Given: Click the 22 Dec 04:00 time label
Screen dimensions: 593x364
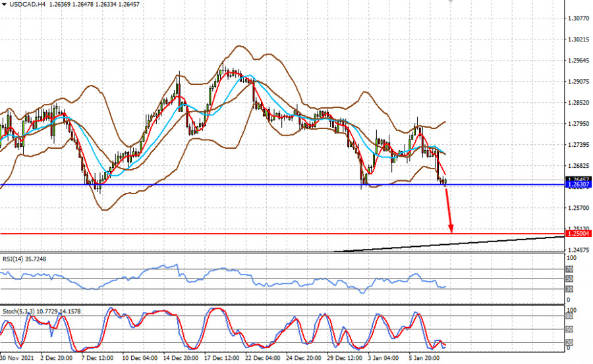Looking at the screenshot, I should click(x=262, y=358).
